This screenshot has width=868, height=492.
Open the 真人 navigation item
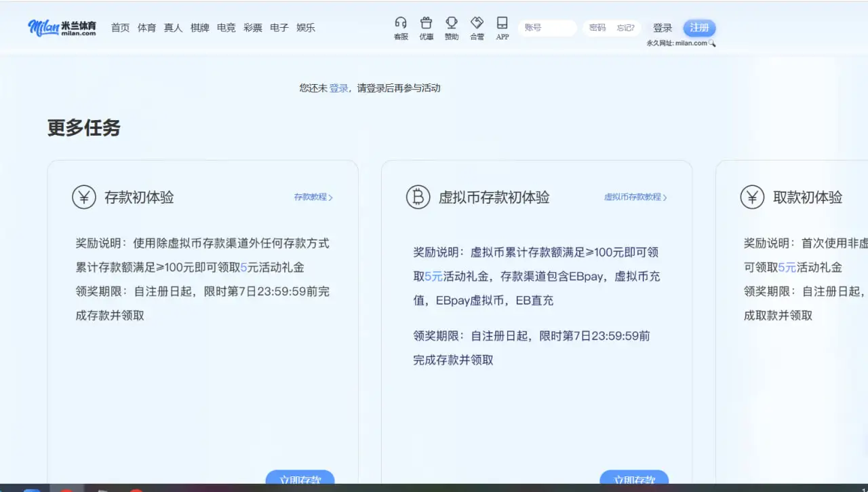point(173,28)
